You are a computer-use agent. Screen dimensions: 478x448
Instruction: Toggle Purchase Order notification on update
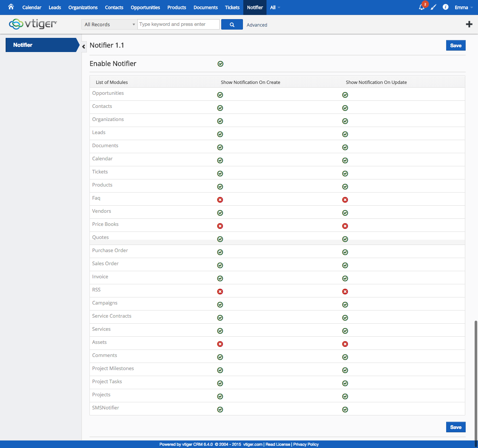point(345,252)
